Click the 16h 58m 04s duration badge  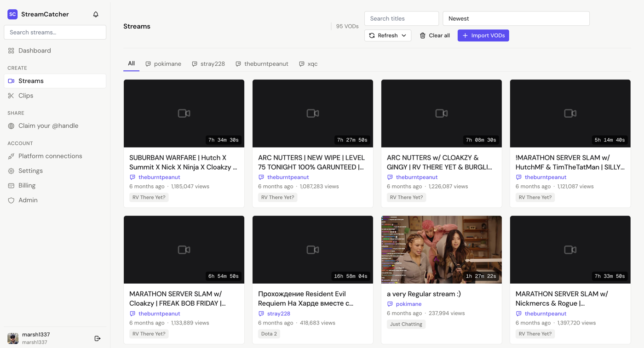[351, 276]
